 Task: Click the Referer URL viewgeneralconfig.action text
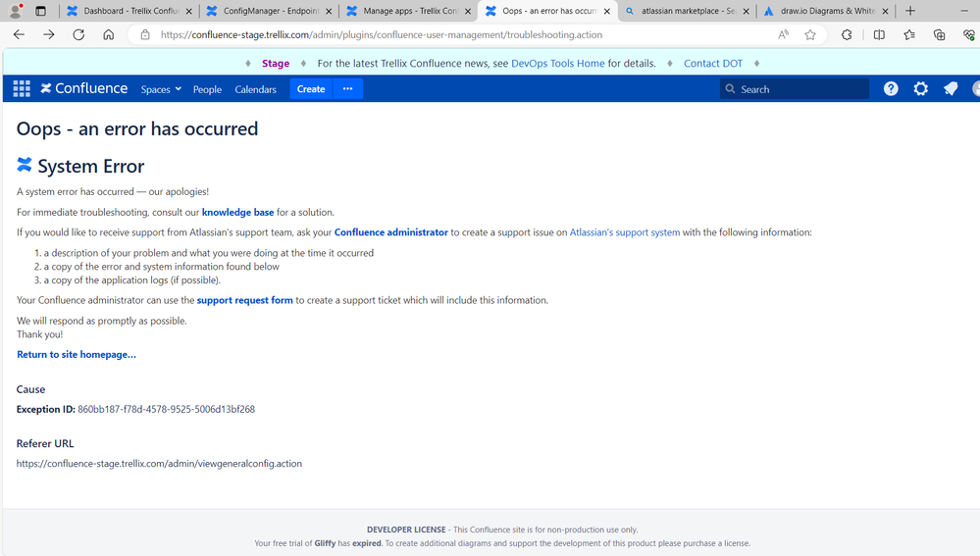[x=159, y=464]
